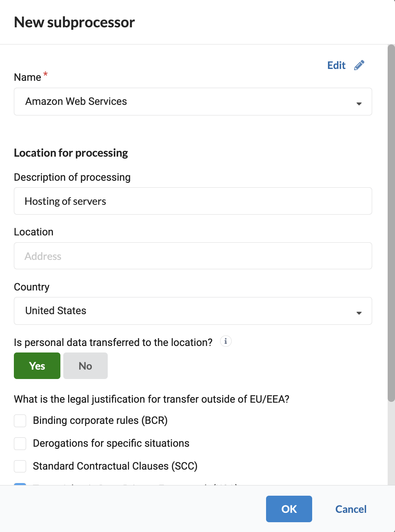The width and height of the screenshot is (395, 532).
Task: Click the "Standard Contractual Clauses (SCC)" label text
Action: tap(115, 466)
